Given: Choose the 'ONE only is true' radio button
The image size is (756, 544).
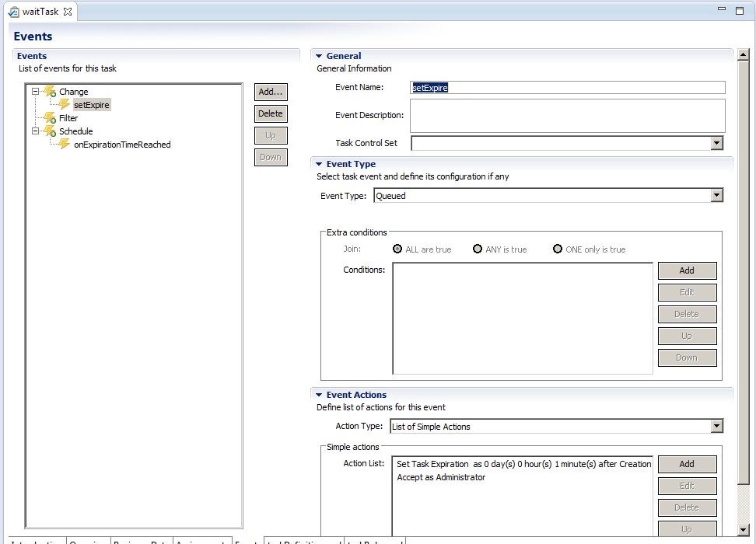Looking at the screenshot, I should tap(558, 249).
